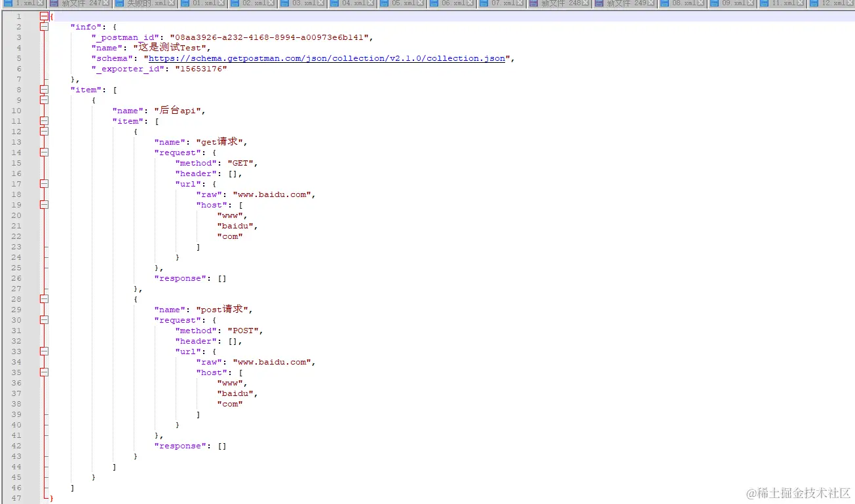The image size is (855, 504).
Task: Click line number 1 in the margin
Action: pos(18,16)
